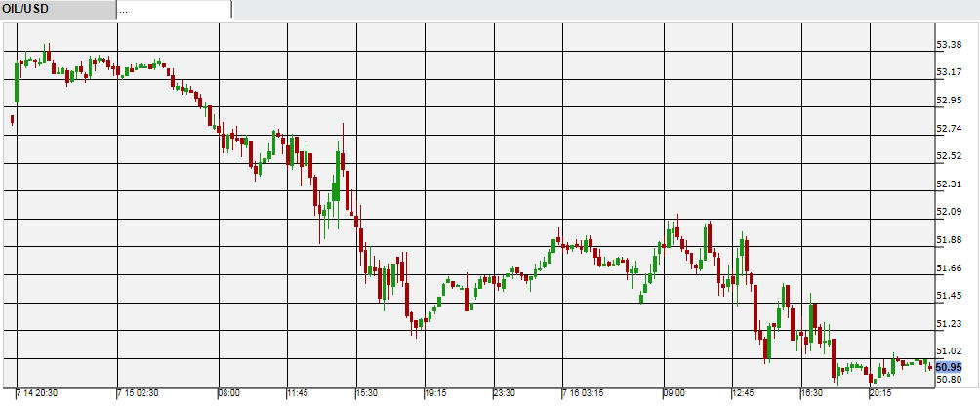The image size is (980, 409).
Task: Click the 51.88 price axis label
Action: coord(950,240)
